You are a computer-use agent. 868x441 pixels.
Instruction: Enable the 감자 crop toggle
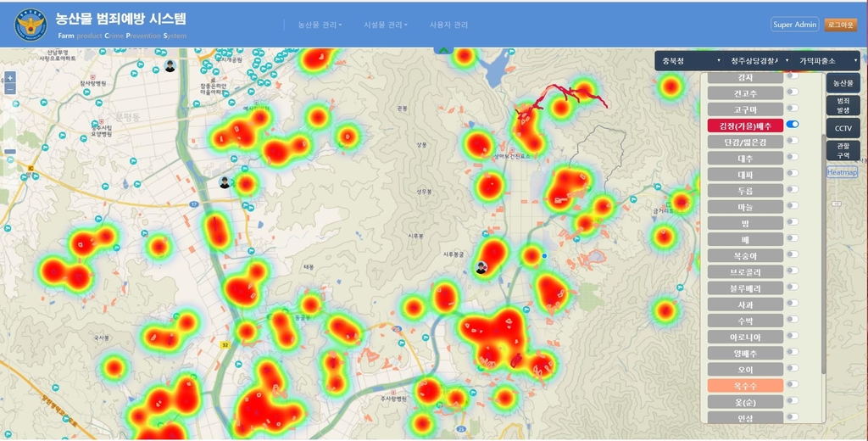793,75
